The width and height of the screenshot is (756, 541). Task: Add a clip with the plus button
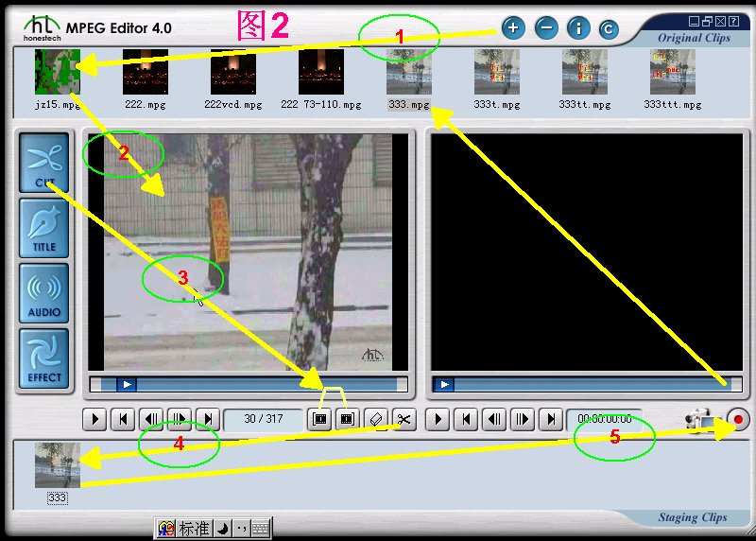(512, 28)
